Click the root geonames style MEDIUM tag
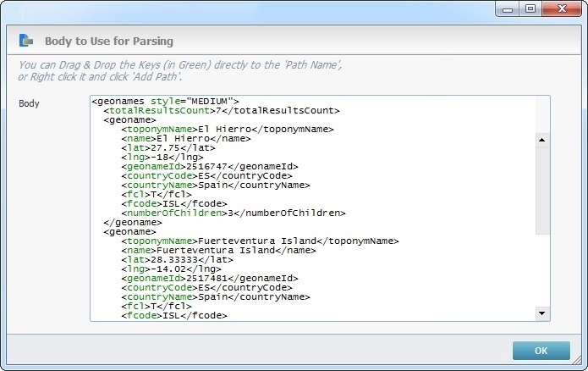This screenshot has width=588, height=371. pos(165,102)
